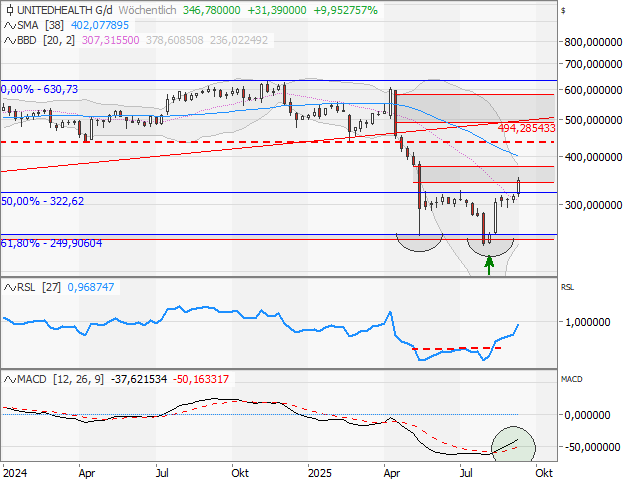Click the 2025 time axis label
This screenshot has width=640, height=480.
point(320,473)
